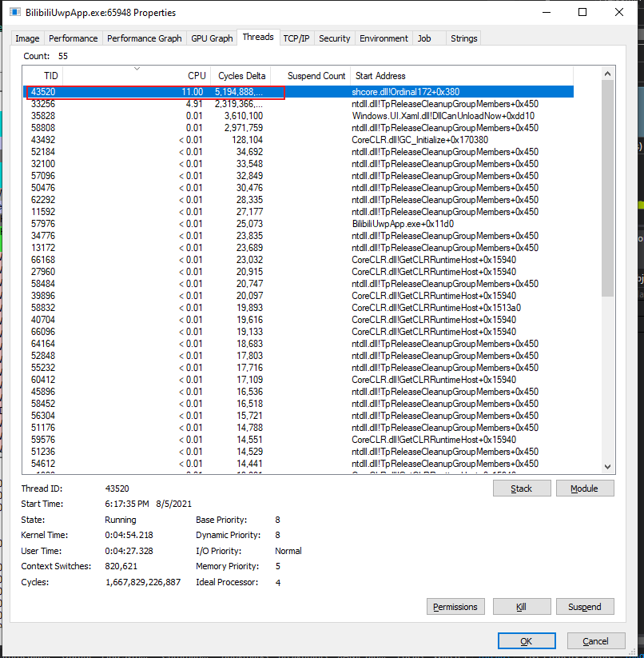The width and height of the screenshot is (644, 658).
Task: View the Stack of selected thread
Action: (x=521, y=488)
